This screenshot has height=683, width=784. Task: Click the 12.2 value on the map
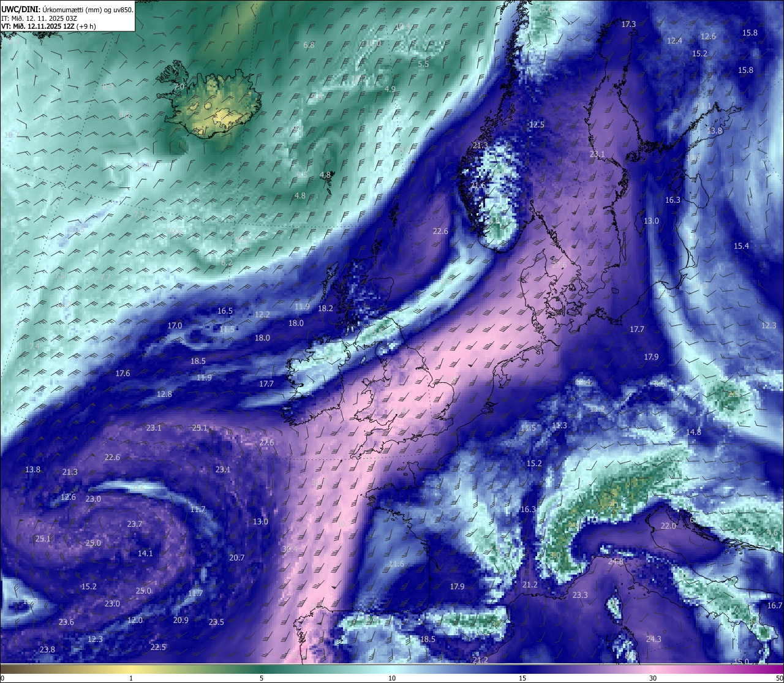tap(262, 314)
